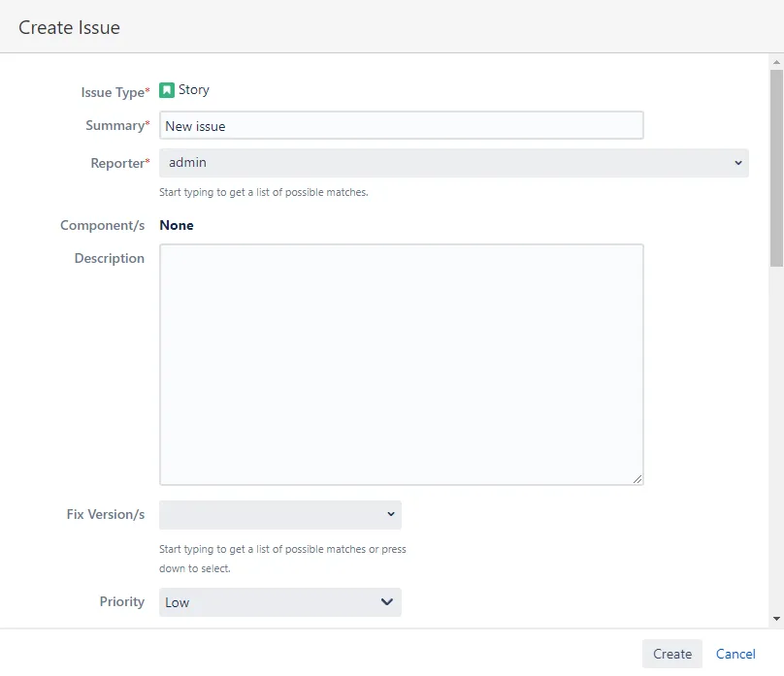Image resolution: width=784 pixels, height=676 pixels.
Task: Click the hint 'Start typing to get a list of possible matches.'
Action: (264, 192)
